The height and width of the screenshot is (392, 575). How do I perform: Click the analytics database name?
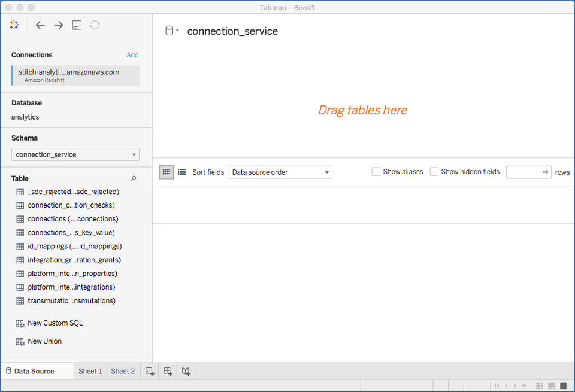click(x=25, y=117)
